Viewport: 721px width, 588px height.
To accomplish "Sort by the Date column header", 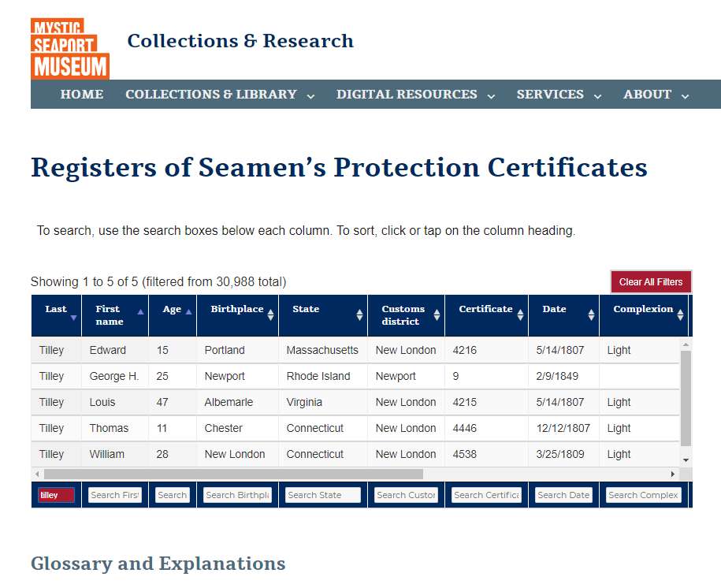I will pos(563,315).
